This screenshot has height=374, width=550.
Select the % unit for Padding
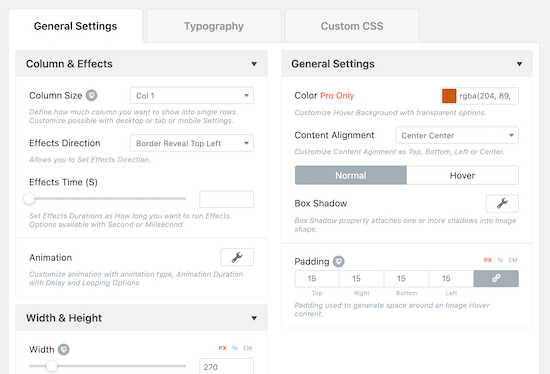point(500,260)
